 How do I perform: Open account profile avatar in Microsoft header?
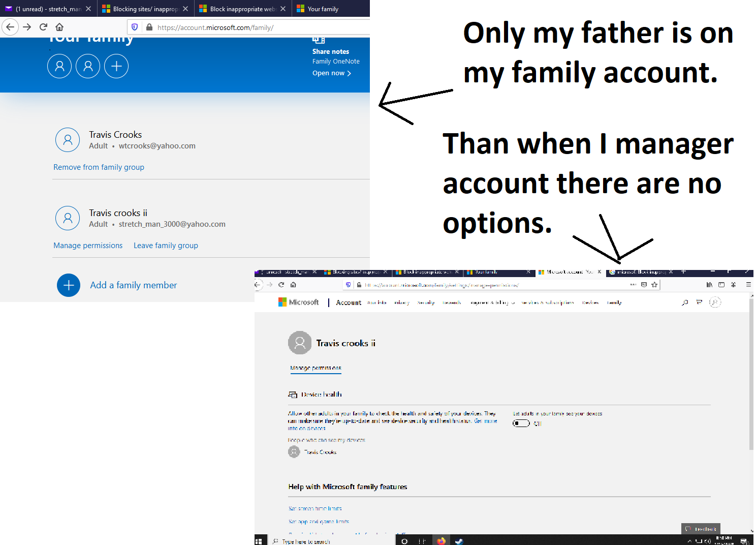pyautogui.click(x=715, y=302)
